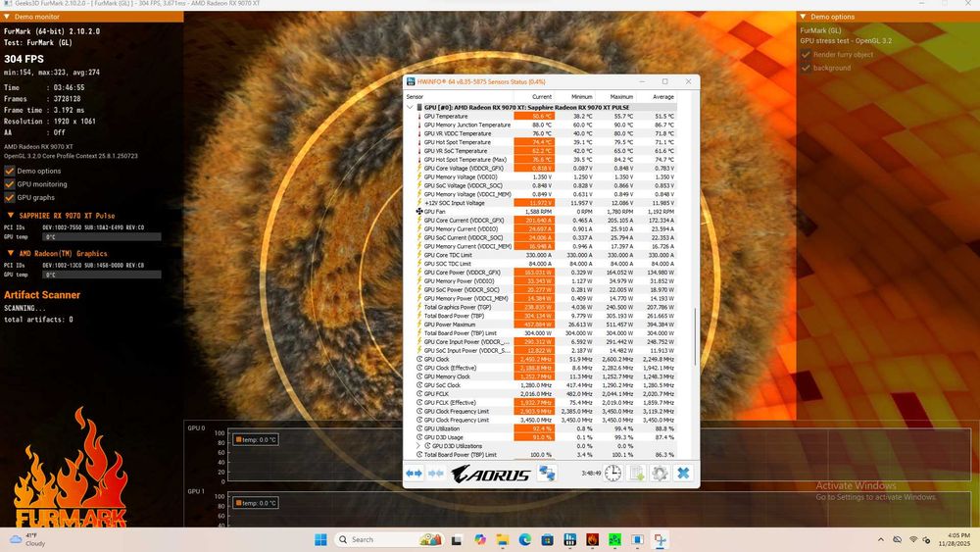Select GPU Utilization row
Viewport: 980px width, 552px height.
click(x=541, y=428)
